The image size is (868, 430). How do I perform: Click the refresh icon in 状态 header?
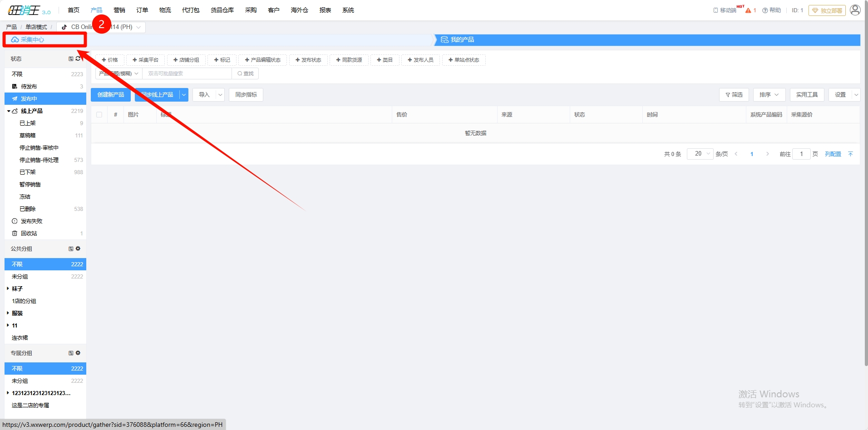tap(78, 59)
